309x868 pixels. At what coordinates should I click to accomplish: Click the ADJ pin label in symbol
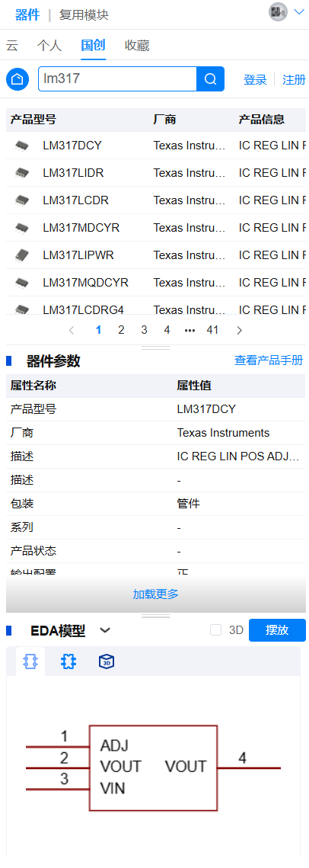coord(114,745)
